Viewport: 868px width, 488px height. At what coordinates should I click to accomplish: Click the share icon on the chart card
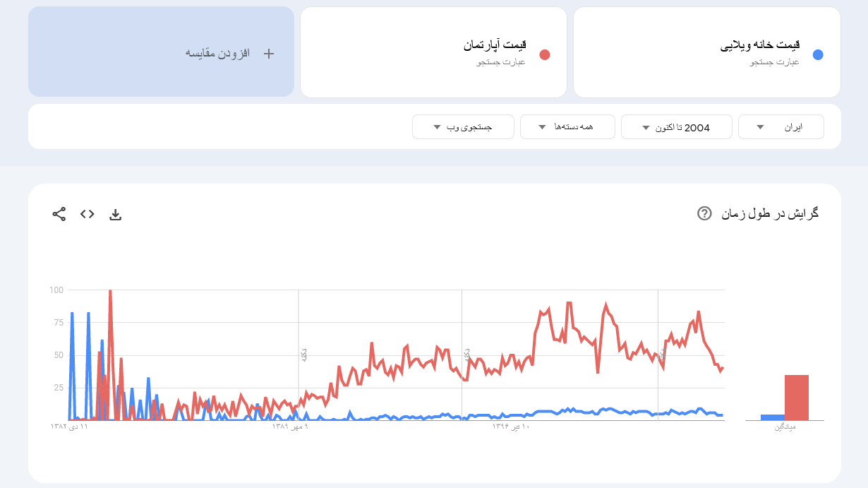[59, 214]
